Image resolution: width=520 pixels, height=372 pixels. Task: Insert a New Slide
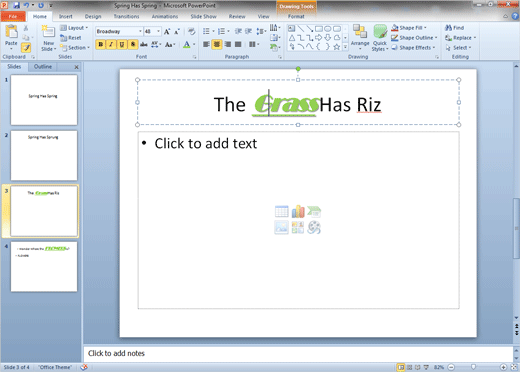click(x=48, y=38)
